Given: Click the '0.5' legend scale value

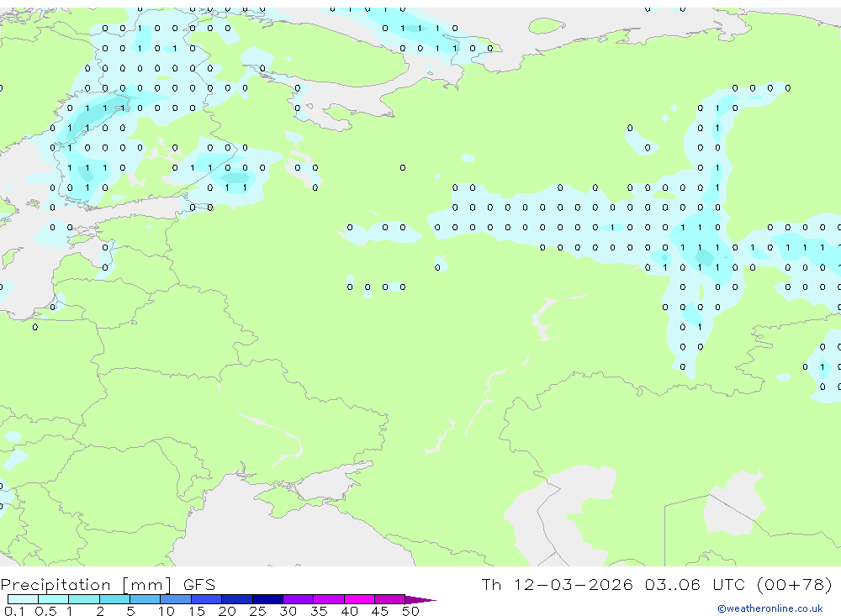Looking at the screenshot, I should (45, 611).
